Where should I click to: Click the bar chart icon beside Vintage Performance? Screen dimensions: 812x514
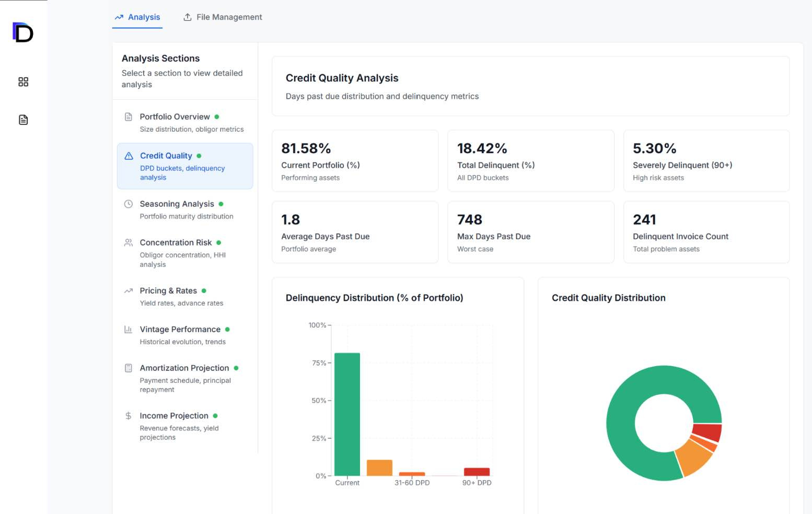128,329
